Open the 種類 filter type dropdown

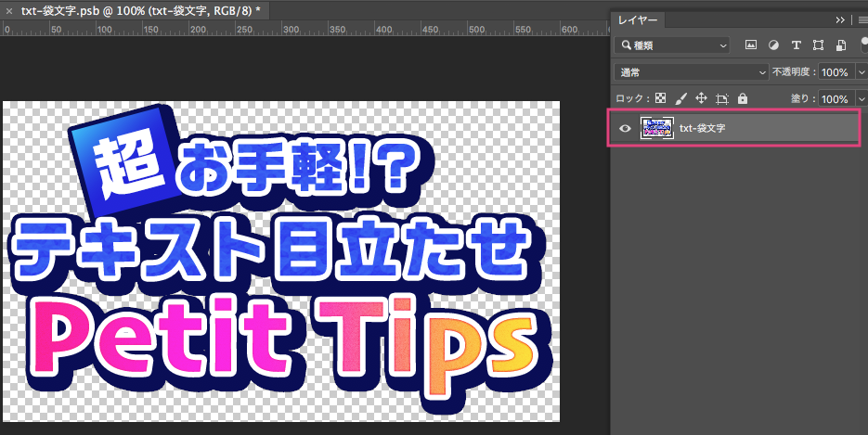(672, 45)
